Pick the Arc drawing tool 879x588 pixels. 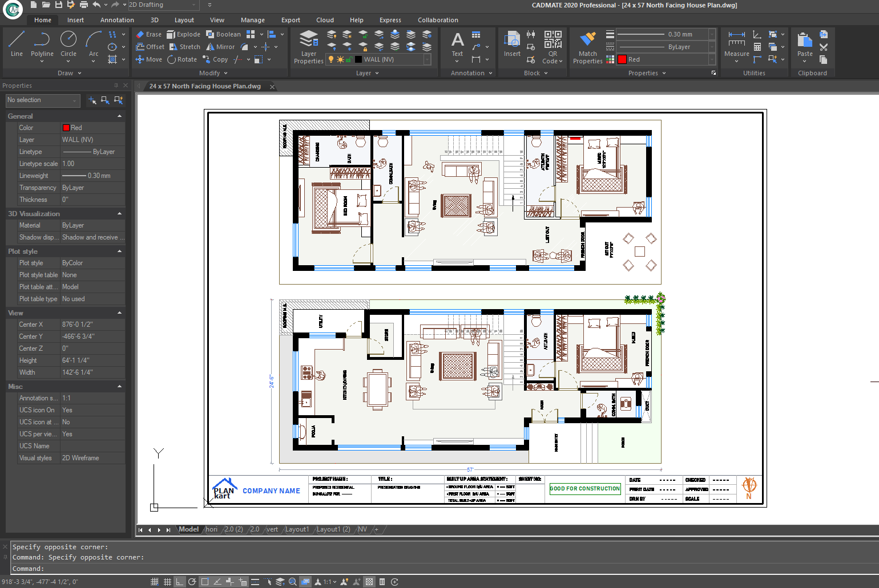(94, 44)
